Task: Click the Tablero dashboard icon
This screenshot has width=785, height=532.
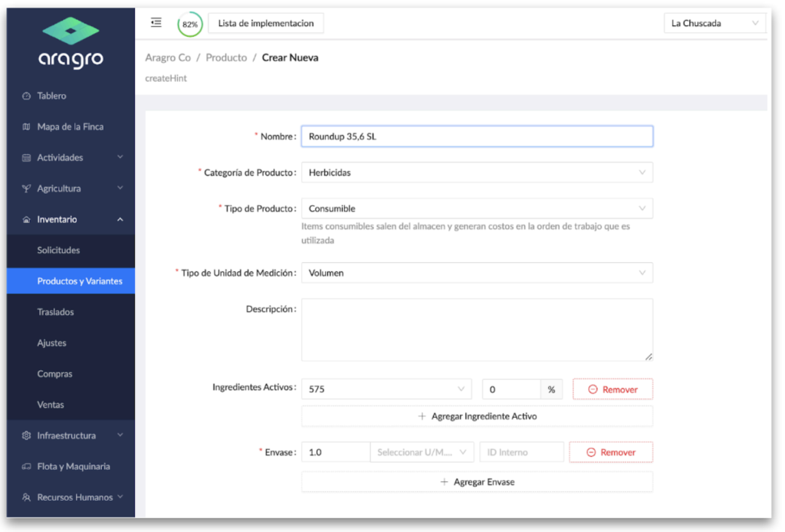Action: [27, 96]
